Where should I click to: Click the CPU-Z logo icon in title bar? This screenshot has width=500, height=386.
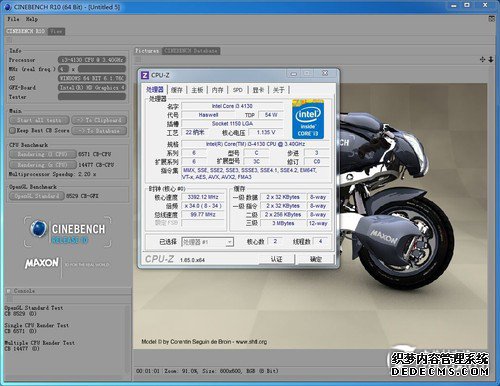click(x=145, y=75)
